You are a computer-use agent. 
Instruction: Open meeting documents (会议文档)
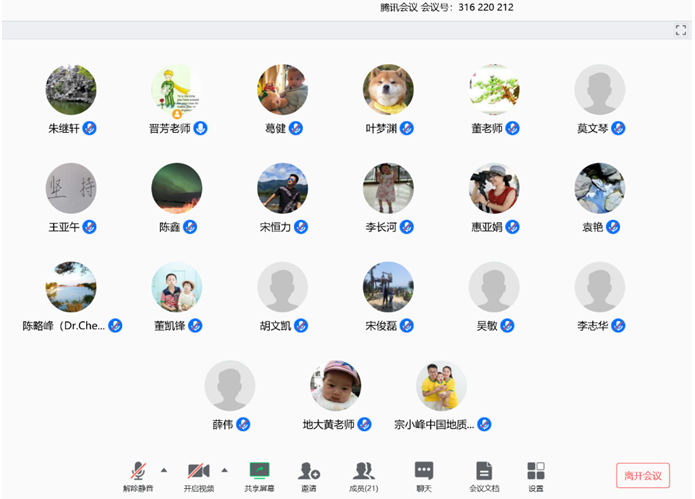click(x=484, y=472)
